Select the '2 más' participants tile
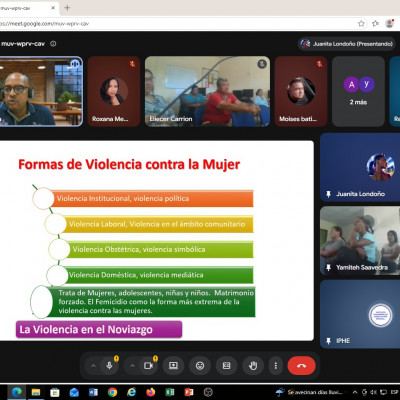The height and width of the screenshot is (400, 400). [x=358, y=91]
